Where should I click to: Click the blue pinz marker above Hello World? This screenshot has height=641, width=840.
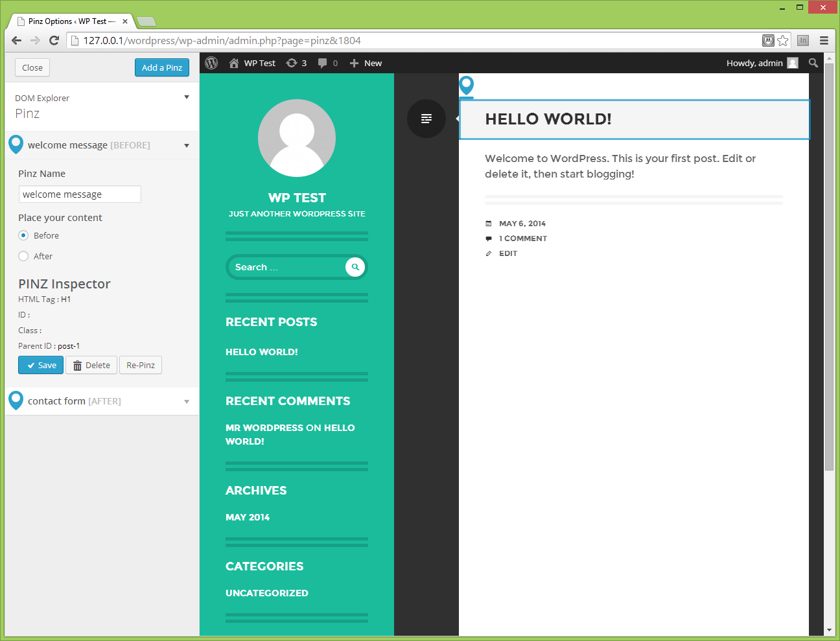pos(467,86)
